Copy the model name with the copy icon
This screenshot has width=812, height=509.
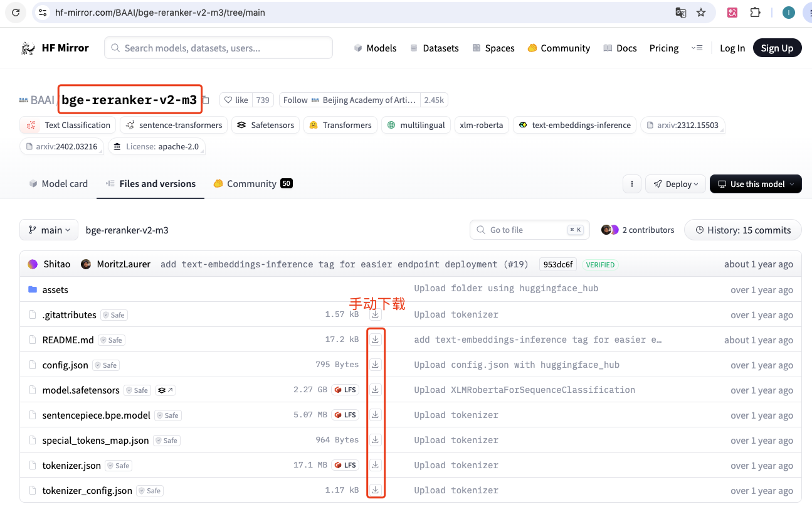tap(206, 100)
